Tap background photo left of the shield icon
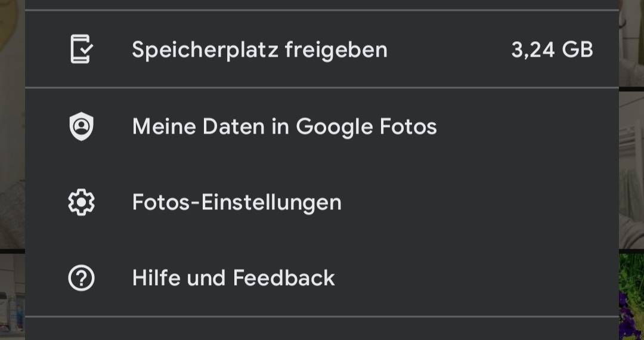Screen dimensions: 644x340 tap(12, 126)
